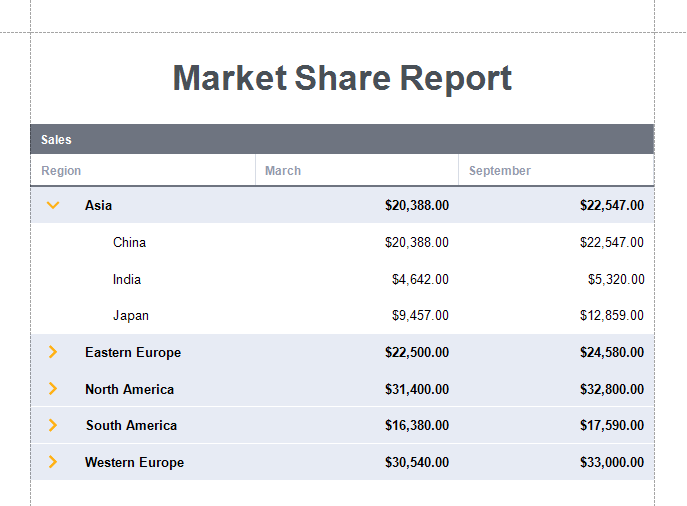Select the Japan row label
The image size is (687, 506).
[130, 315]
